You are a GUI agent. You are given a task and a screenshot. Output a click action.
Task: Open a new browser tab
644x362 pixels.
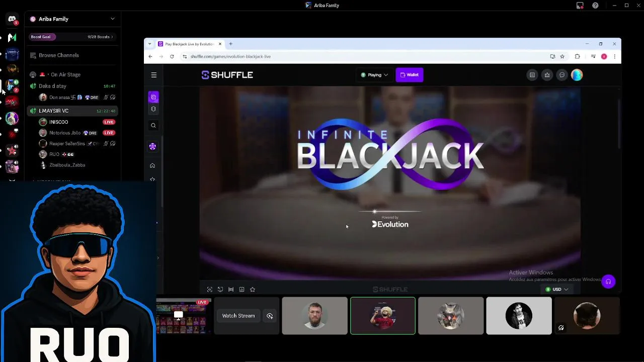pos(231,44)
